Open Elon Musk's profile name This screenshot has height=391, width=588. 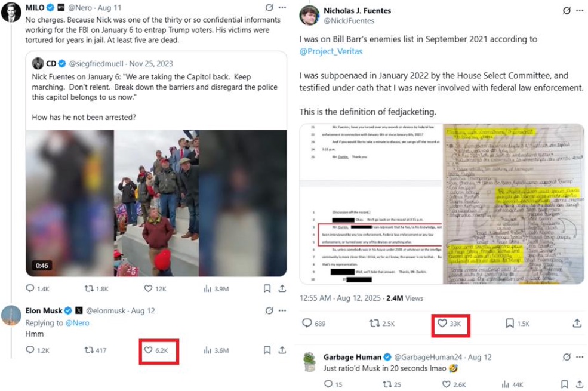click(x=44, y=310)
